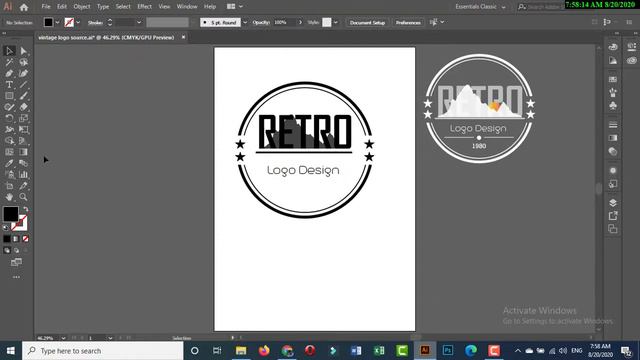This screenshot has width=640, height=360.
Task: Open the Stroke panel icon
Action: coord(613,124)
